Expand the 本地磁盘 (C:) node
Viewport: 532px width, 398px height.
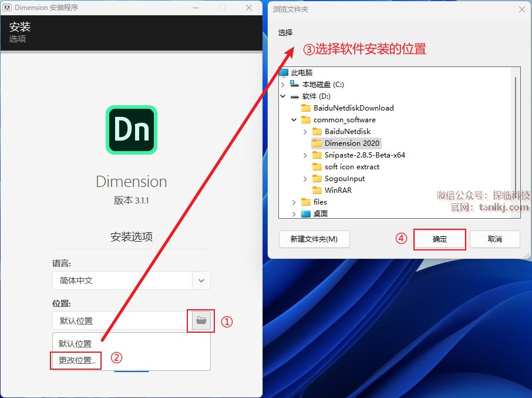tap(283, 85)
